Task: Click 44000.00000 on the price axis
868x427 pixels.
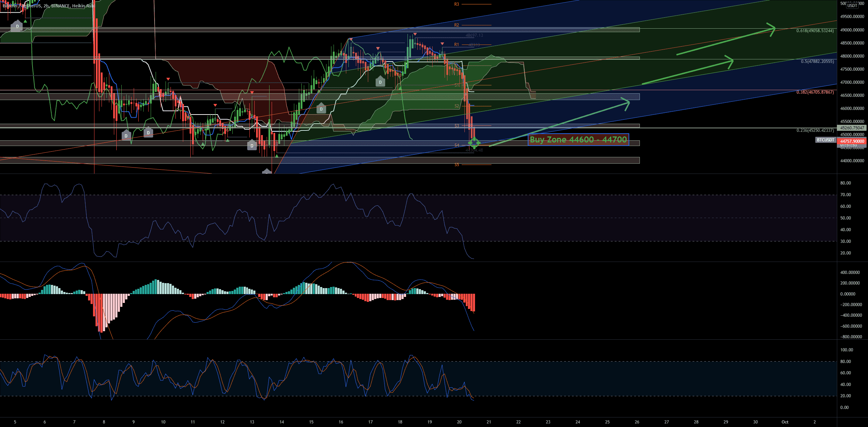Action: [852, 161]
